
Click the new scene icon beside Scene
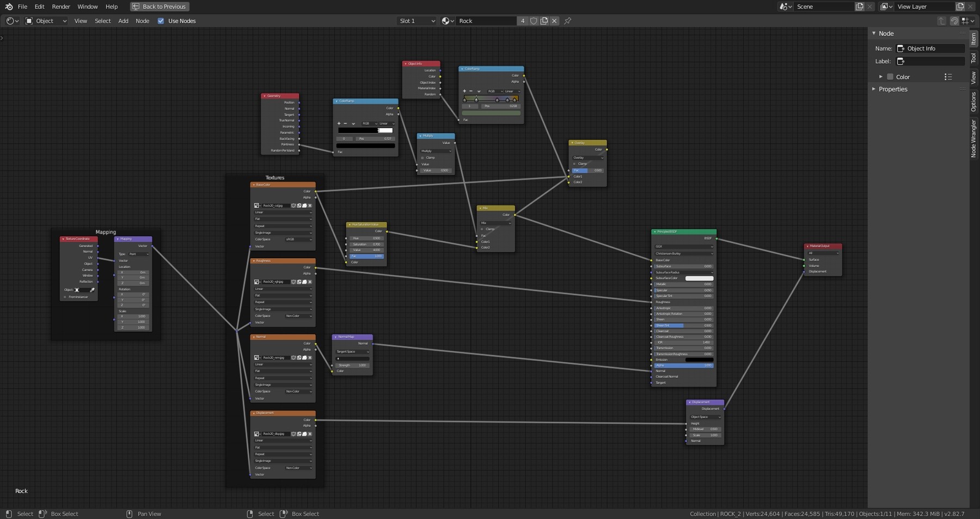point(860,7)
